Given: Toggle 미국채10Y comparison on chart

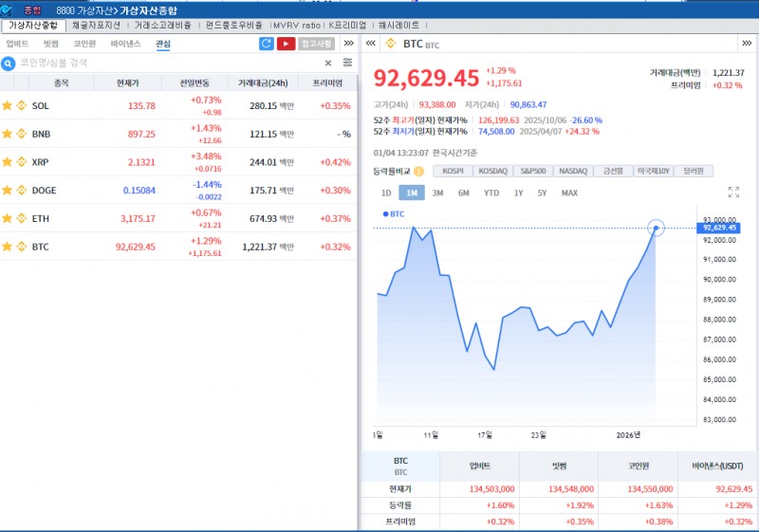Looking at the screenshot, I should pyautogui.click(x=654, y=172).
